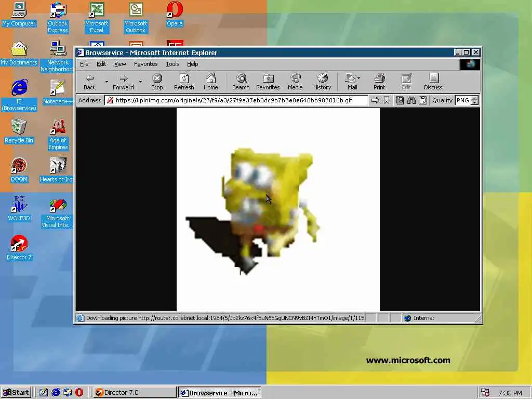Click the system tray icon beside the clock
This screenshot has width=532, height=399.
click(x=486, y=393)
